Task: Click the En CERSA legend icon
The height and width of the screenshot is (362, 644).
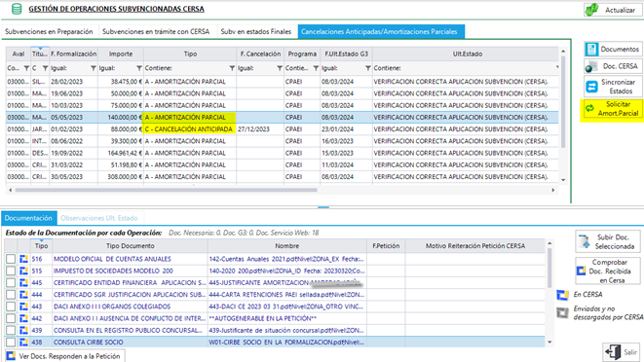Action: click(562, 295)
